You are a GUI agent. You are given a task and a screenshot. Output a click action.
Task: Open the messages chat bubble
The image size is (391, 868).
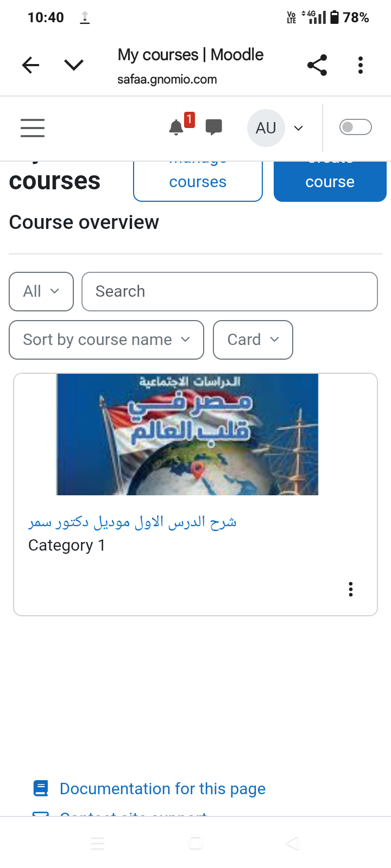tap(214, 127)
